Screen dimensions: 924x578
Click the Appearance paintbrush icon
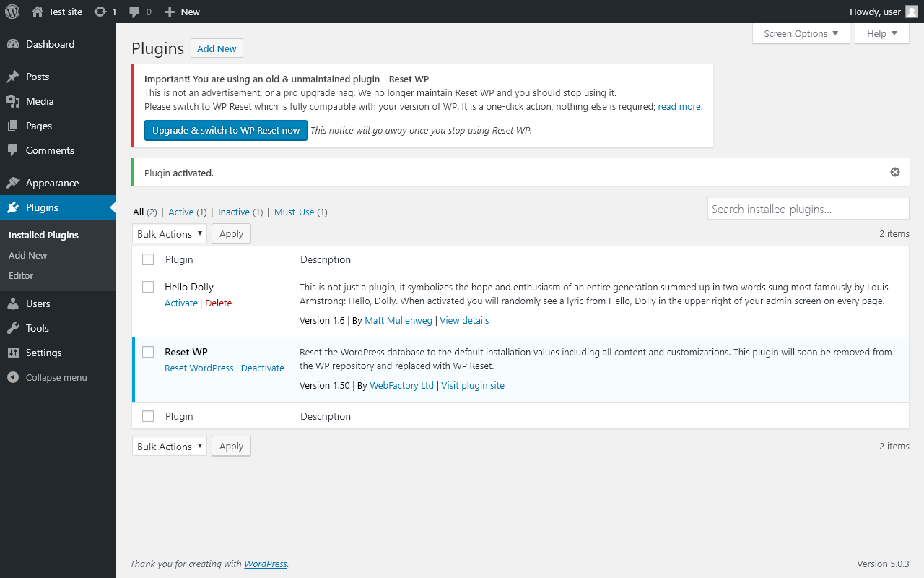click(13, 183)
